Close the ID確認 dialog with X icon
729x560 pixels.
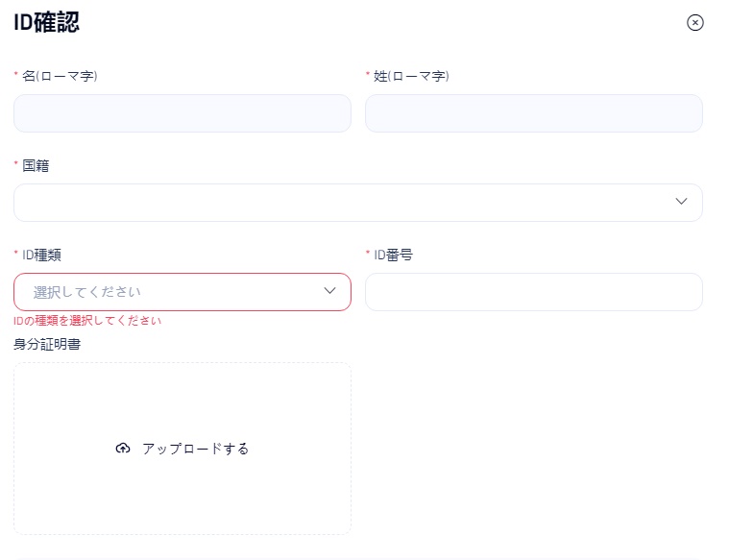[x=695, y=23]
